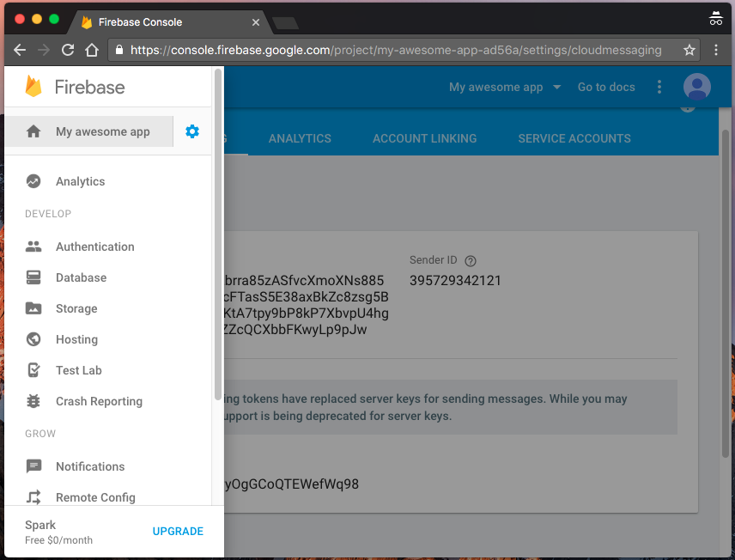Open Hosting from the sidebar

click(108, 339)
